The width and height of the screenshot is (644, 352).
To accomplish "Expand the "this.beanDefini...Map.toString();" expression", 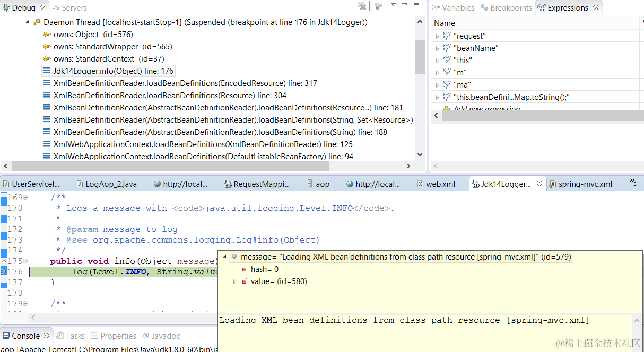I will (437, 97).
